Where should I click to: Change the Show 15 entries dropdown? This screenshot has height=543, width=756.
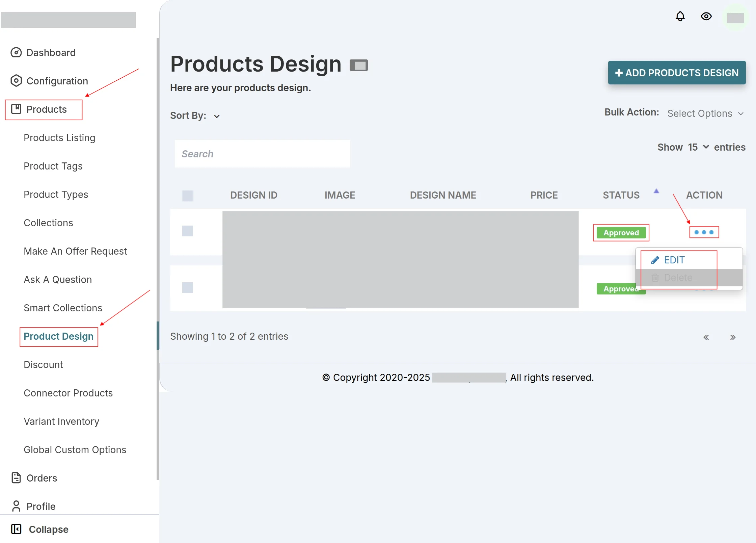[x=698, y=147]
